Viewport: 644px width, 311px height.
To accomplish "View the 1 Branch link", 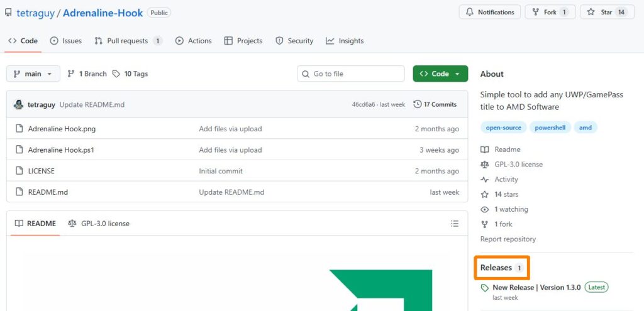I will tap(87, 74).
